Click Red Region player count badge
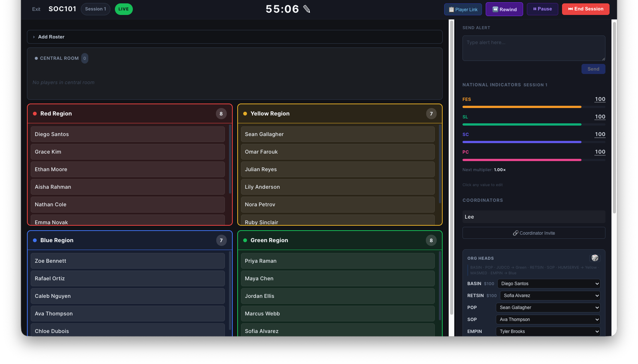638x364 pixels. 221,114
